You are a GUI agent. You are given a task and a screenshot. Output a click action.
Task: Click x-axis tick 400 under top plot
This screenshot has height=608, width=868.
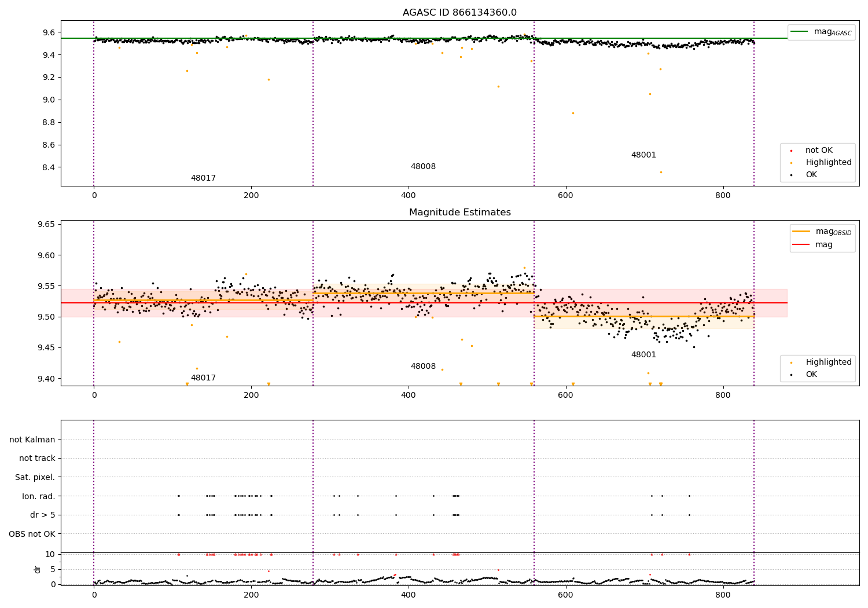pyautogui.click(x=409, y=196)
